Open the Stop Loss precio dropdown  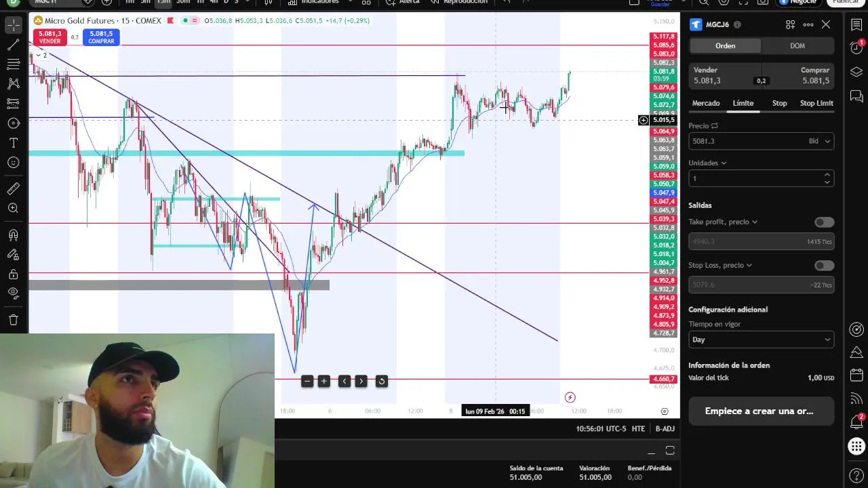[720, 265]
